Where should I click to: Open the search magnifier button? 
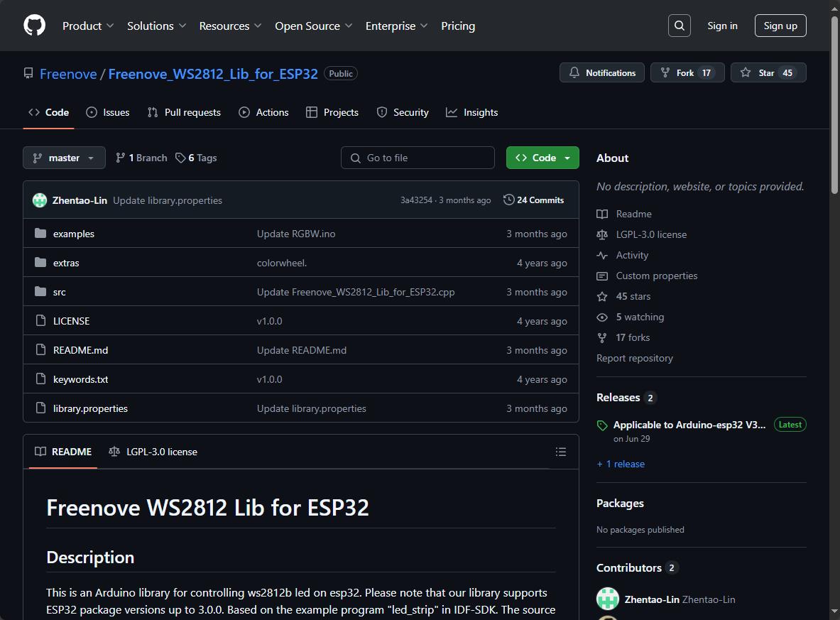680,26
